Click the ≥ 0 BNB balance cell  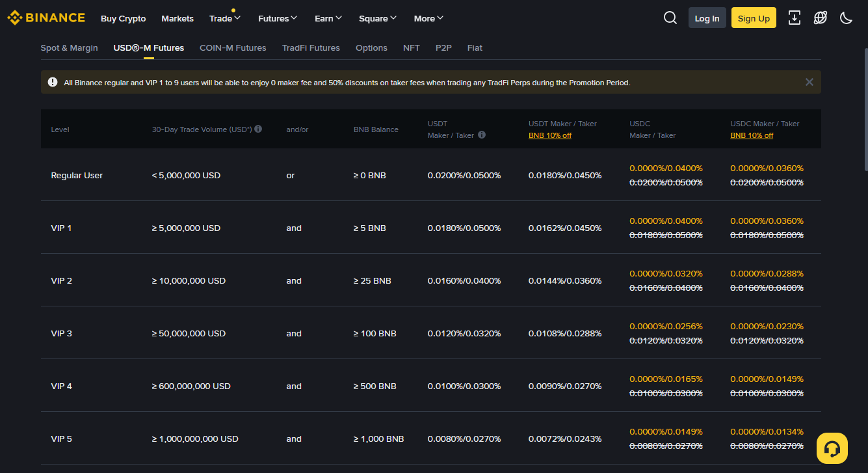[370, 175]
